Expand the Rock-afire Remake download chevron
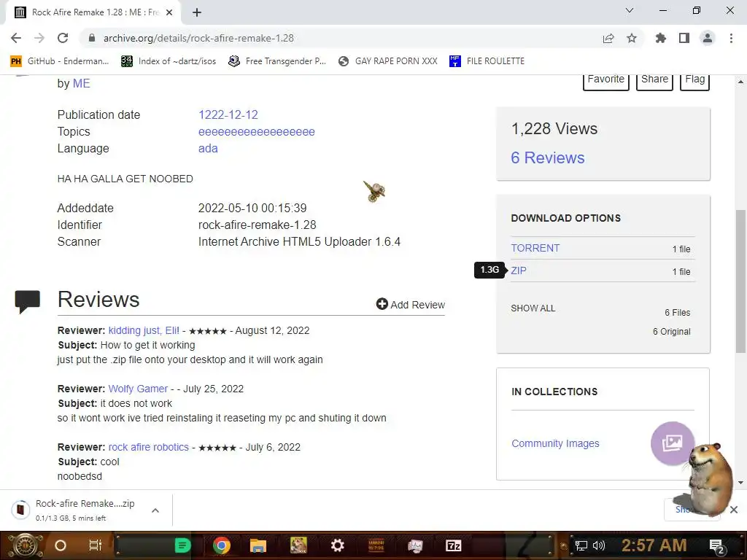 click(155, 510)
